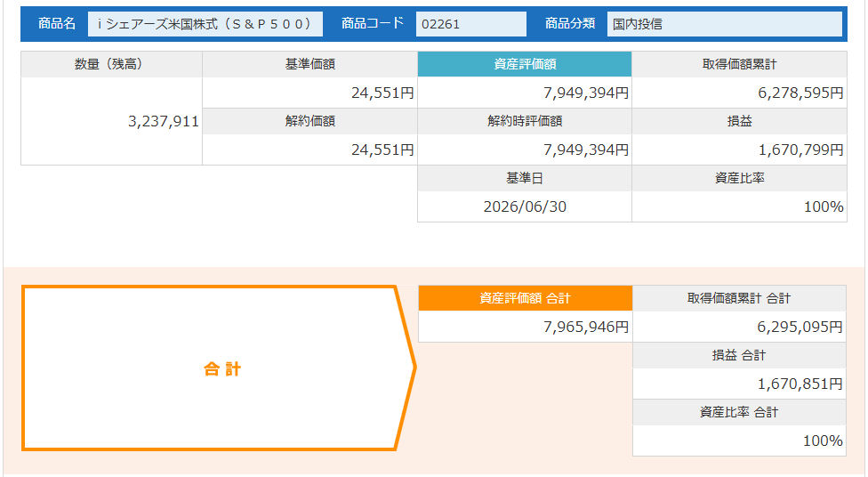The height and width of the screenshot is (477, 868).
Task: Click the product category field 国内投信
Action: tap(725, 24)
